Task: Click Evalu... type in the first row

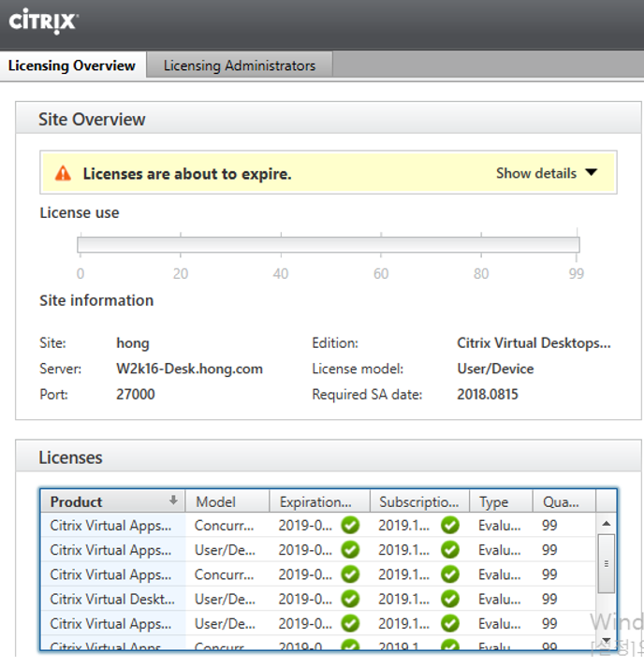Action: (500, 526)
